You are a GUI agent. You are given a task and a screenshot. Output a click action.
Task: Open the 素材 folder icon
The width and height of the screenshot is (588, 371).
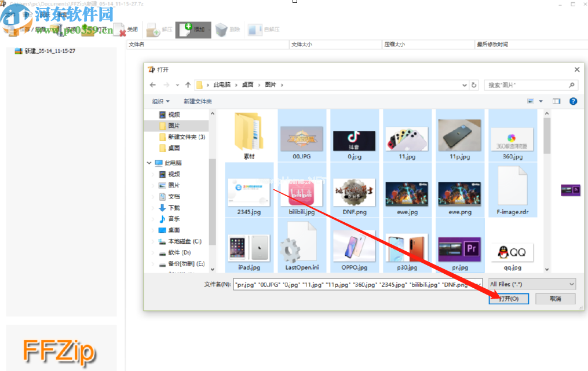pos(249,133)
